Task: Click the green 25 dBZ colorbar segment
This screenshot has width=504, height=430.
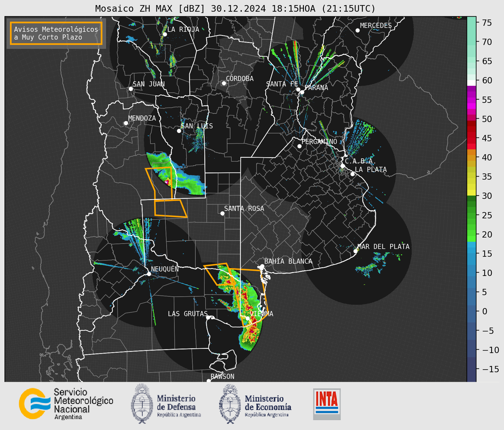Action: (471, 215)
